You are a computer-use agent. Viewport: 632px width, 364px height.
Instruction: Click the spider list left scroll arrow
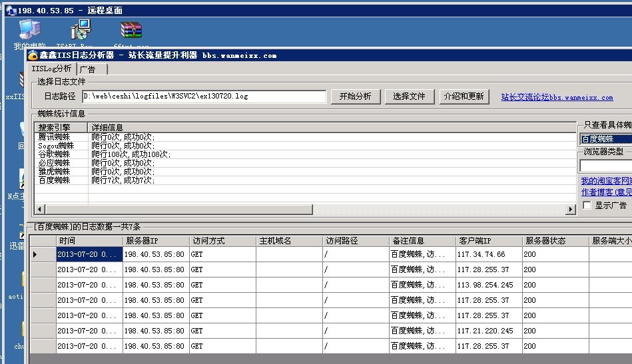point(39,210)
